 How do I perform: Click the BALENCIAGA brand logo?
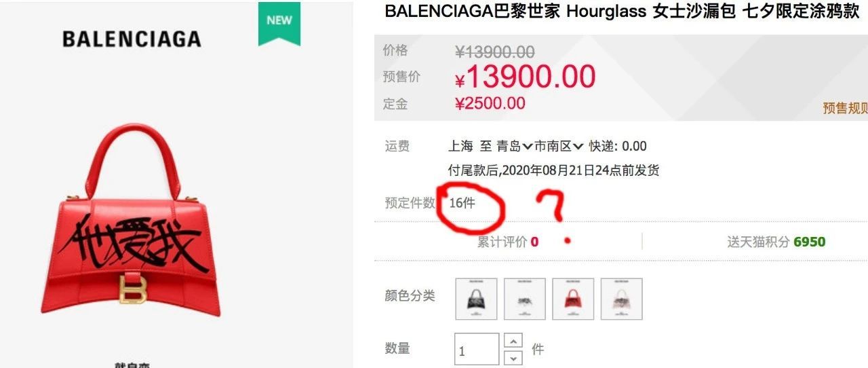point(132,39)
